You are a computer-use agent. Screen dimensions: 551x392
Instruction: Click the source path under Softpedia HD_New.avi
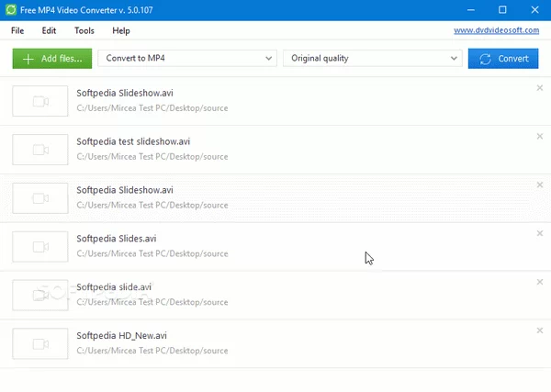coord(152,351)
